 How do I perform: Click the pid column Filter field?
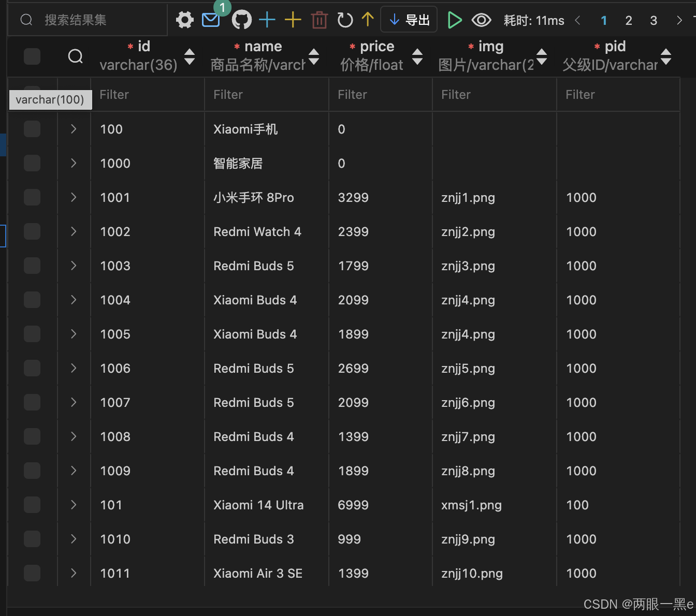618,95
